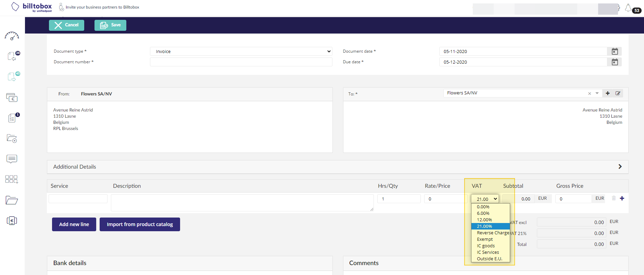Open incoming documents icon with badge 28
644x275 pixels.
[x=13, y=56]
